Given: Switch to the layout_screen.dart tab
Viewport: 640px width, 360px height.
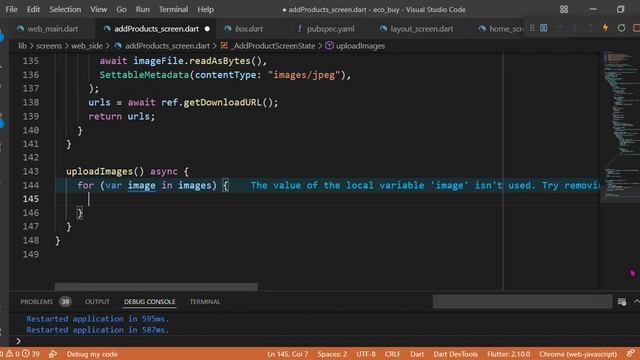Looking at the screenshot, I should pos(422,29).
